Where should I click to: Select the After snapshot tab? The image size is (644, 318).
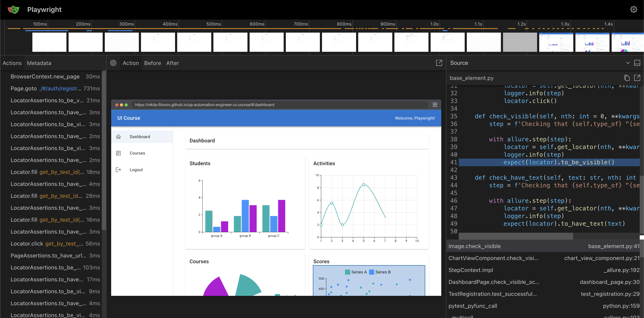tap(172, 63)
